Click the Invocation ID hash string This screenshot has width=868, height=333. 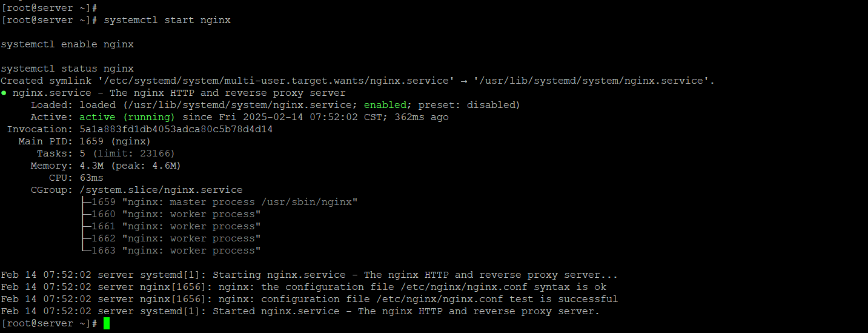click(x=176, y=129)
